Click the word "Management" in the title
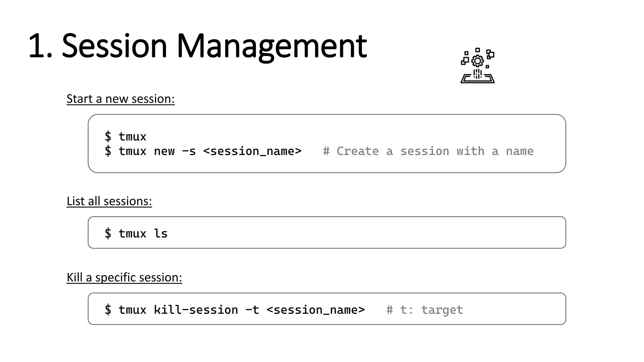Image resolution: width=644 pixels, height=362 pixels. (272, 46)
